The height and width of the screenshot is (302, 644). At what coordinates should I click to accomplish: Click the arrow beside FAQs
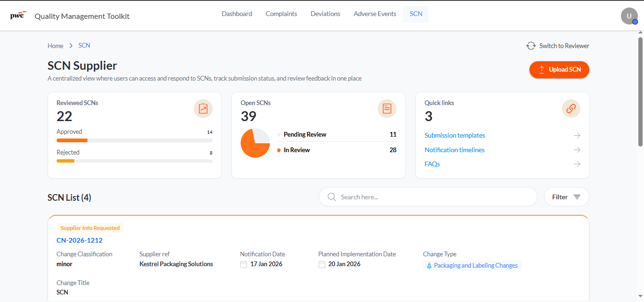click(577, 164)
